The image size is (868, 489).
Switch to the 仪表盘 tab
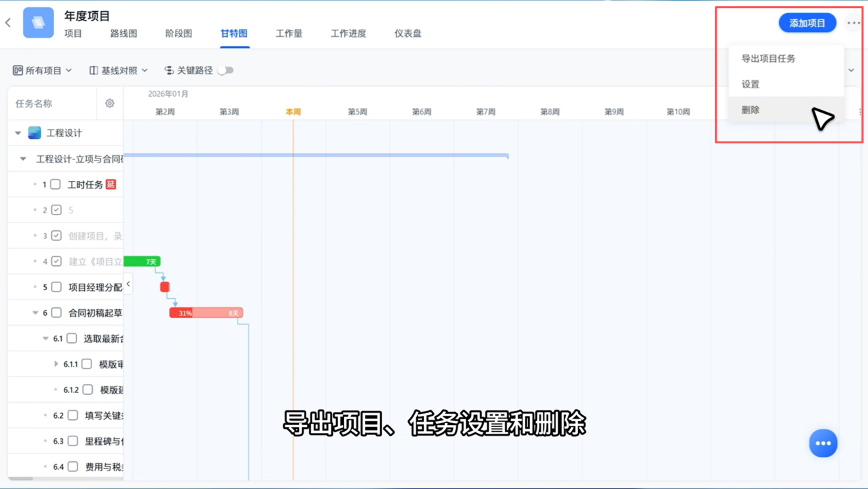pyautogui.click(x=408, y=34)
